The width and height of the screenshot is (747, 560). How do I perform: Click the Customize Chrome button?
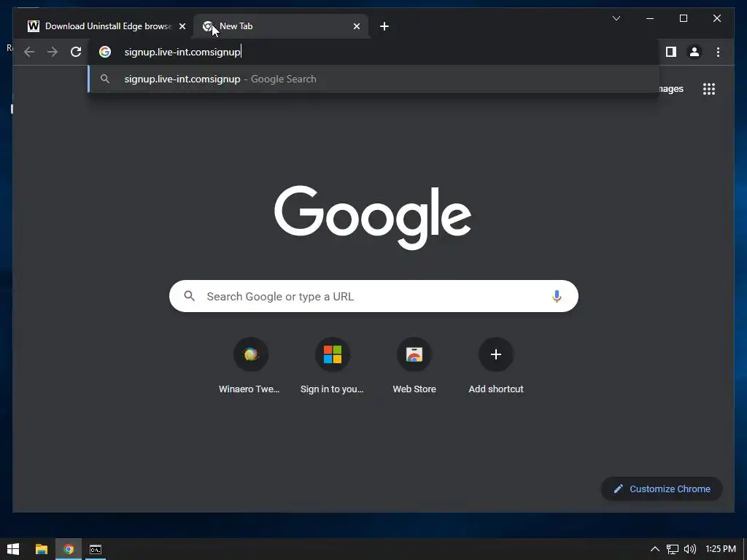(x=662, y=489)
